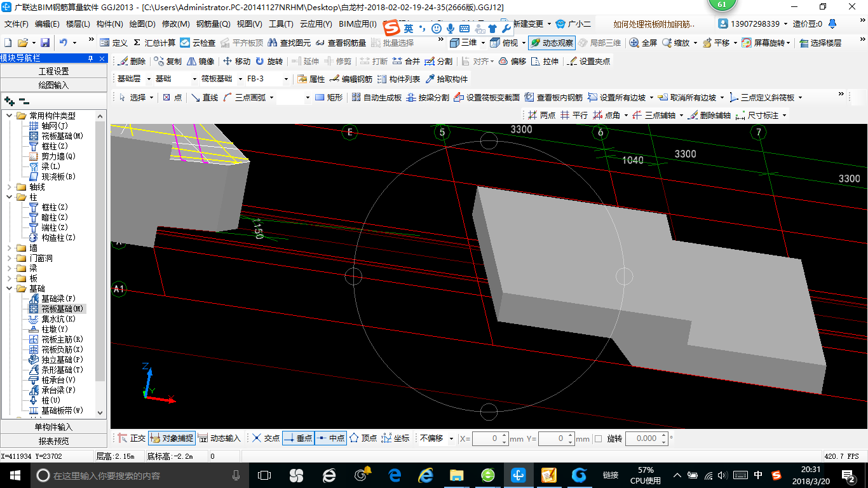
Task: Open the FB-3 component name dropdown
Action: pyautogui.click(x=287, y=79)
